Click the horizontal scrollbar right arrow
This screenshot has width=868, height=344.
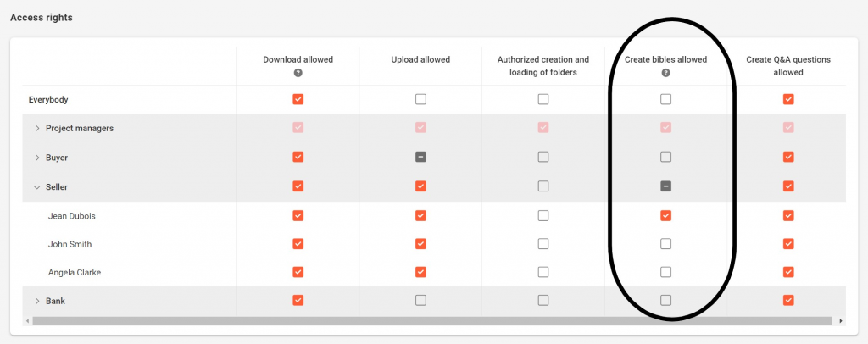pyautogui.click(x=840, y=321)
